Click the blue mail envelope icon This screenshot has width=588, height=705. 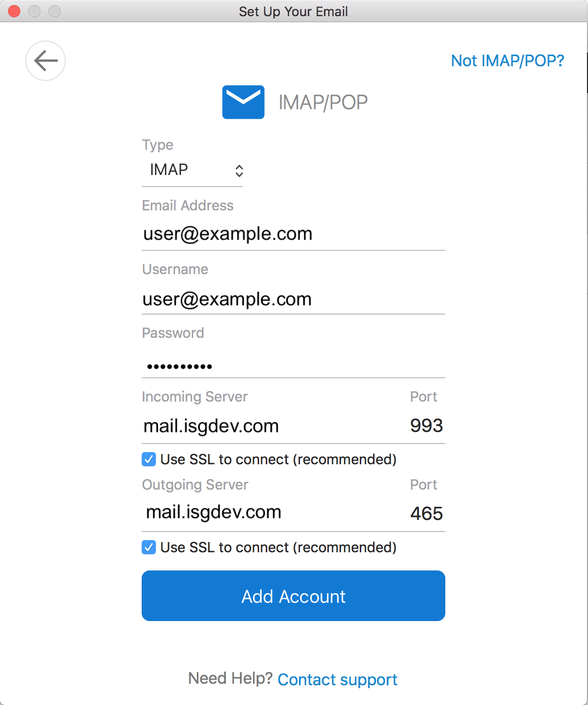[243, 102]
